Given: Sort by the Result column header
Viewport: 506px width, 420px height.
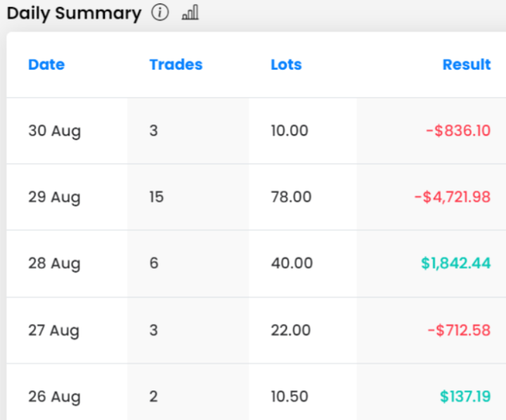Looking at the screenshot, I should tap(466, 65).
